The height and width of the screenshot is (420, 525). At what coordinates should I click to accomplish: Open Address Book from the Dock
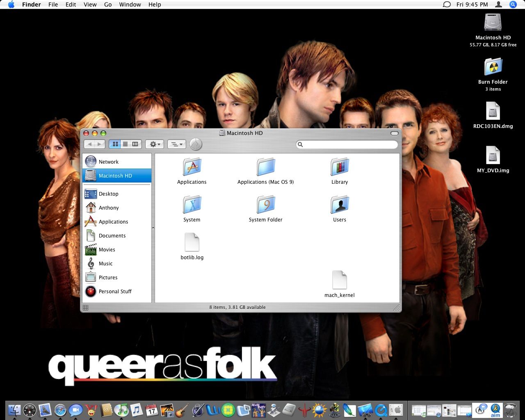(106, 410)
